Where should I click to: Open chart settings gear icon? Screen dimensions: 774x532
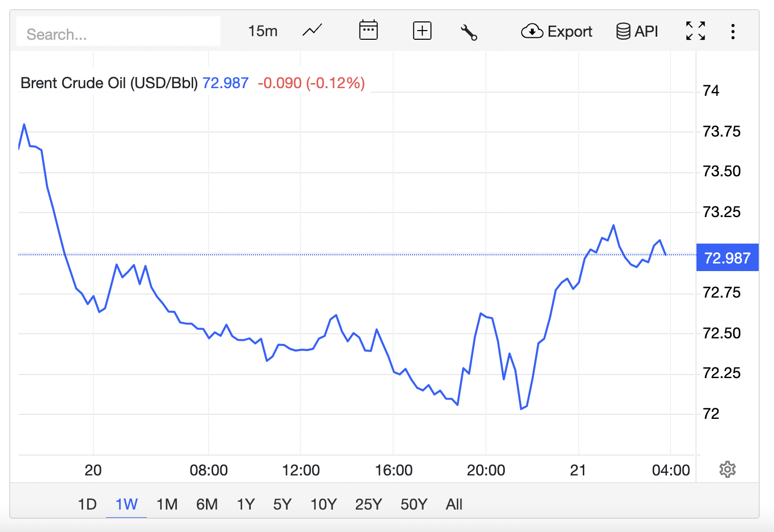click(728, 469)
